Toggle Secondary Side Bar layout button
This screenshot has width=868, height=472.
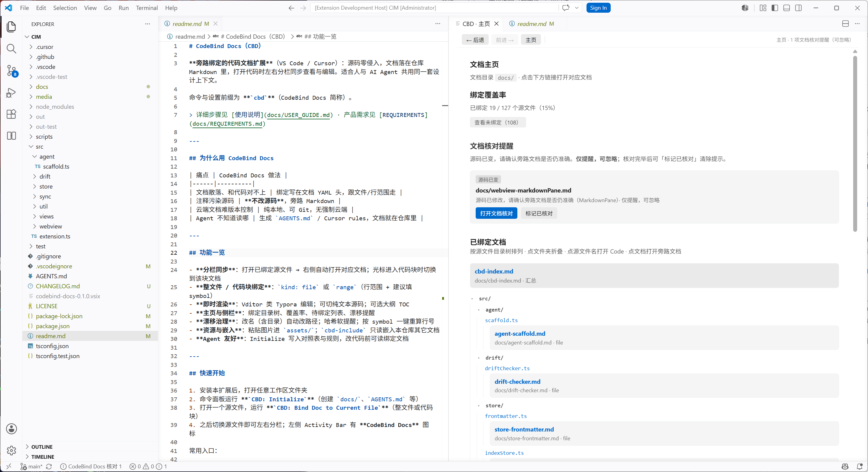pyautogui.click(x=798, y=8)
